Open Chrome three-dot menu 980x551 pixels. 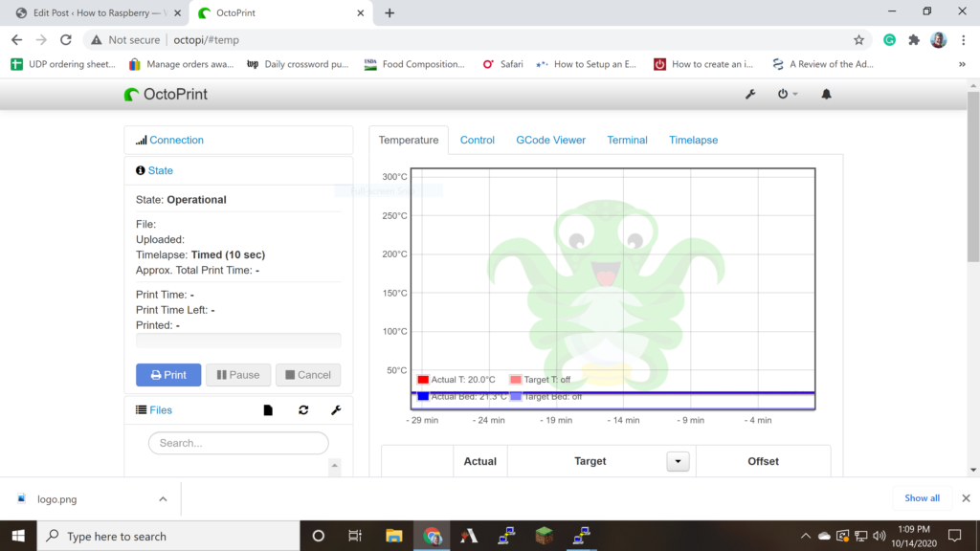tap(963, 40)
